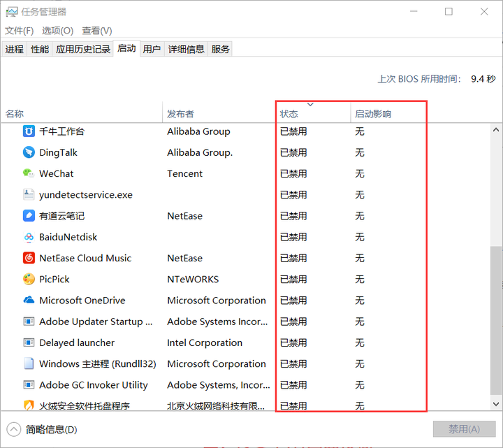
Task: Click the Windows 主进程 (Rundll32) icon
Action: pos(29,363)
